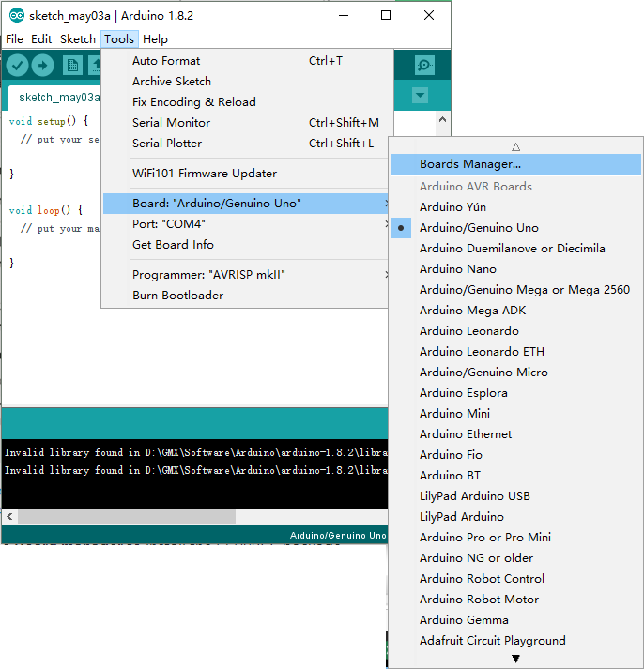Viewport: 644px width, 669px height.
Task: Click the Verify checkmark toolbar icon
Action: point(18,66)
